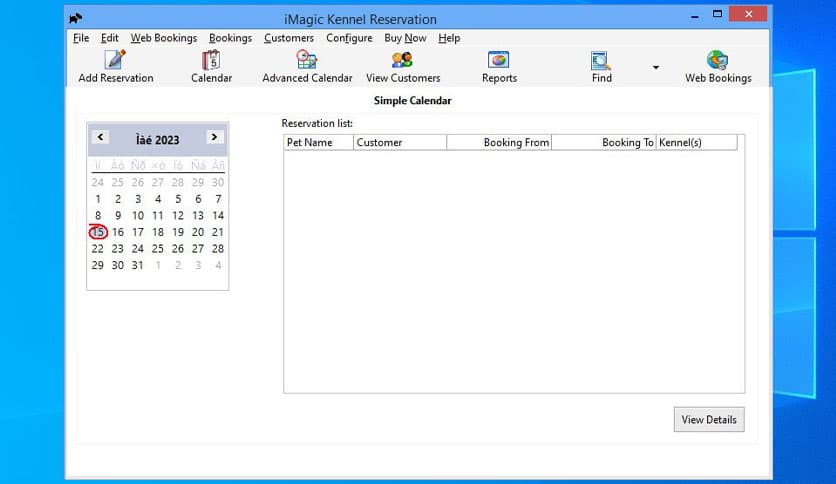Open the Advanced Calendar view
Image resolution: width=836 pixels, height=484 pixels.
(x=307, y=67)
